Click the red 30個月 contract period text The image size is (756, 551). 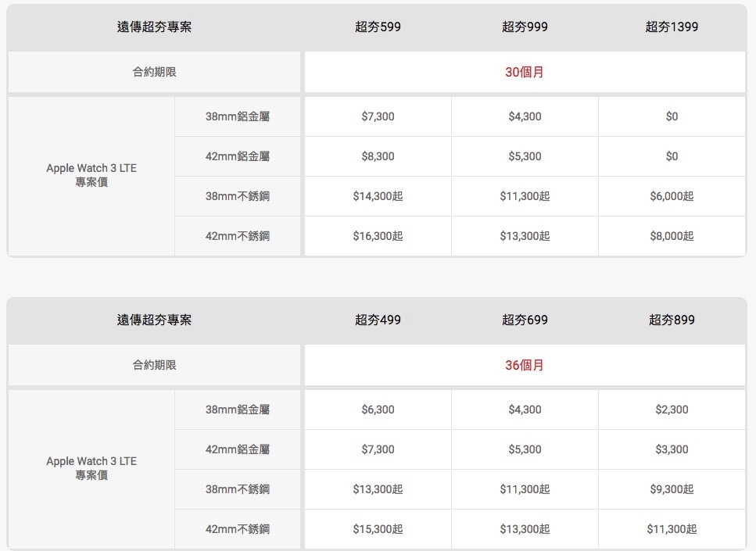[525, 72]
